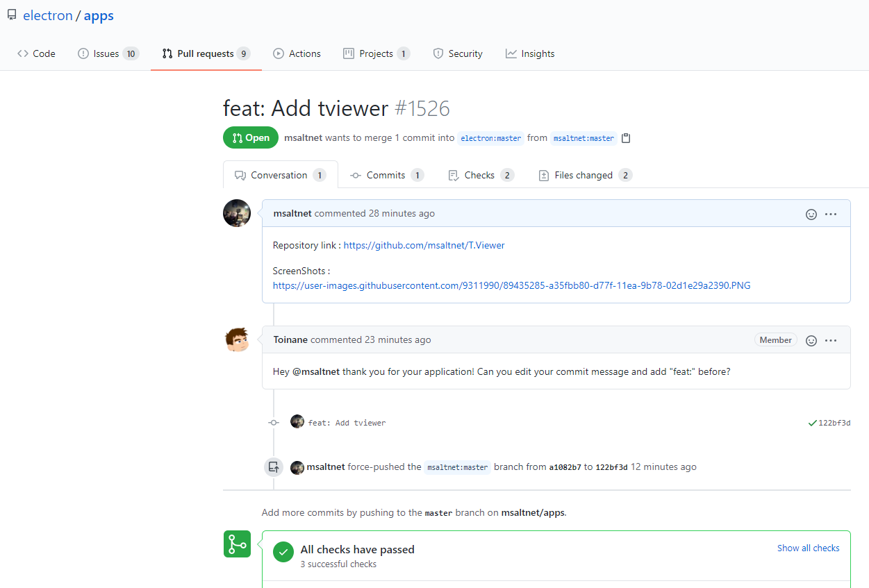Click the All checks passed checkmark icon
Screen dimensions: 869x588
coord(283,552)
